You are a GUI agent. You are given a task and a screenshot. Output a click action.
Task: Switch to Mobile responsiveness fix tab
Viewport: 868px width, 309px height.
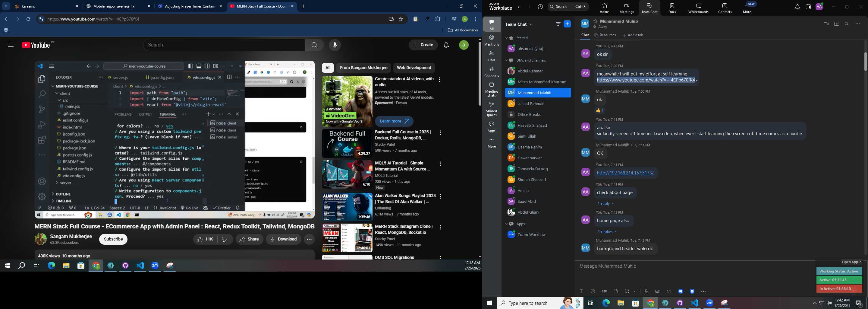(117, 6)
